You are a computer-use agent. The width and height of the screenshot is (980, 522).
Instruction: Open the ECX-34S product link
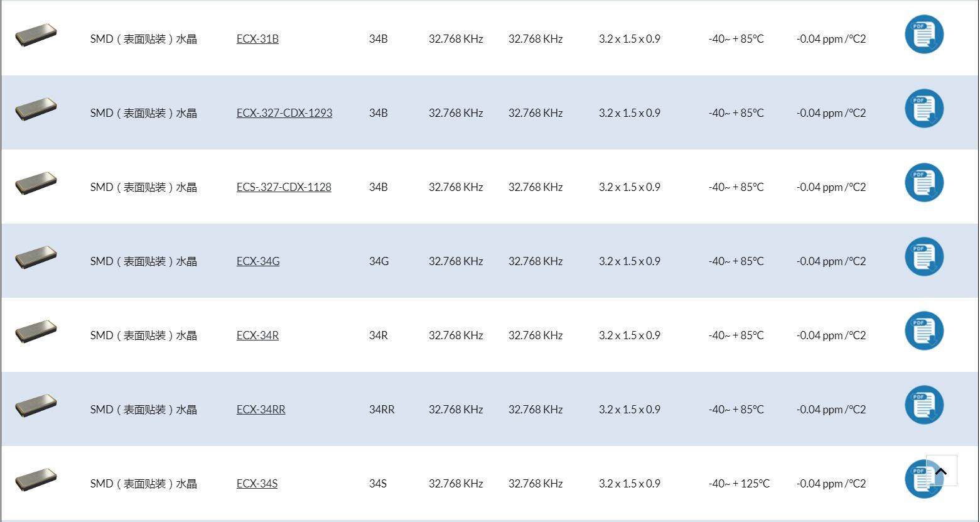(x=257, y=484)
